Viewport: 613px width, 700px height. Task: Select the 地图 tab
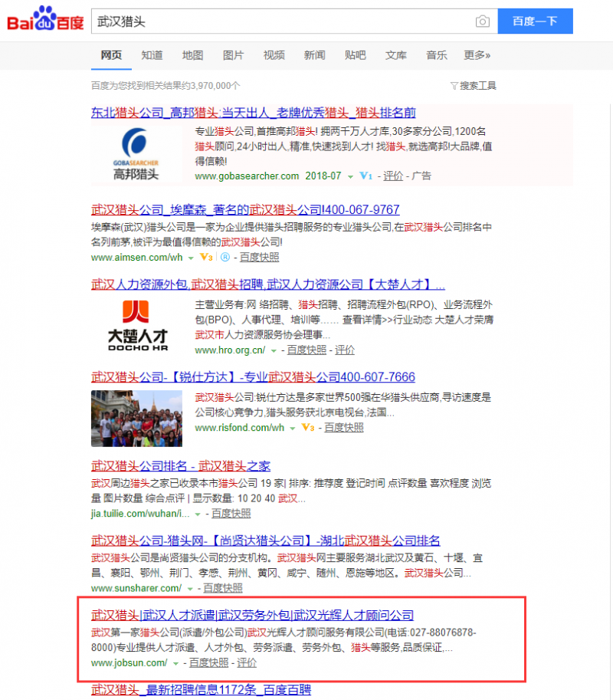(192, 55)
